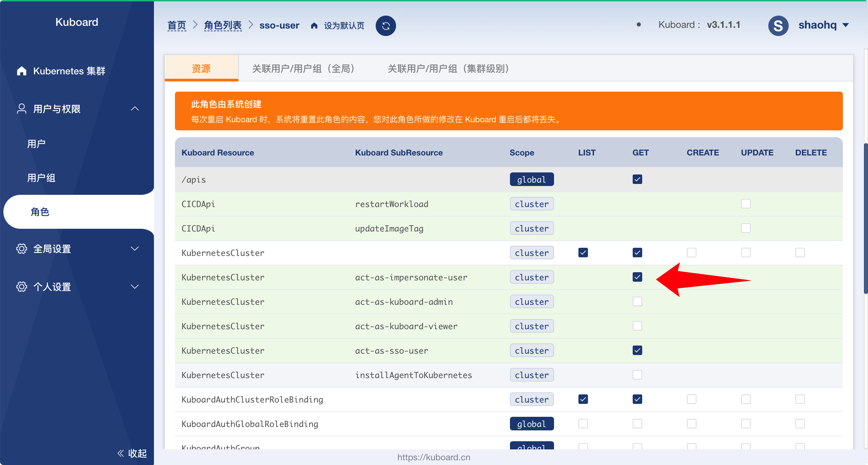Open Kubernetes 集群 in sidebar
Viewport: 868px width, 465px height.
pos(69,71)
